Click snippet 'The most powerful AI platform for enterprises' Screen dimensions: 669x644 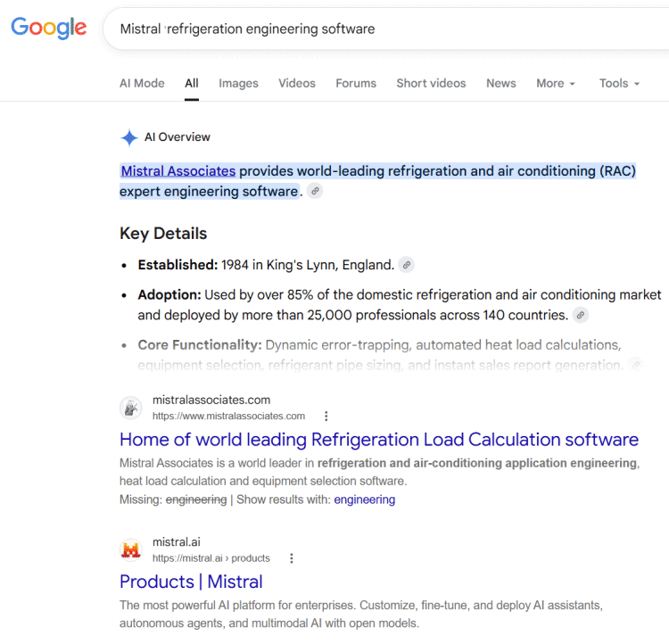click(361, 615)
